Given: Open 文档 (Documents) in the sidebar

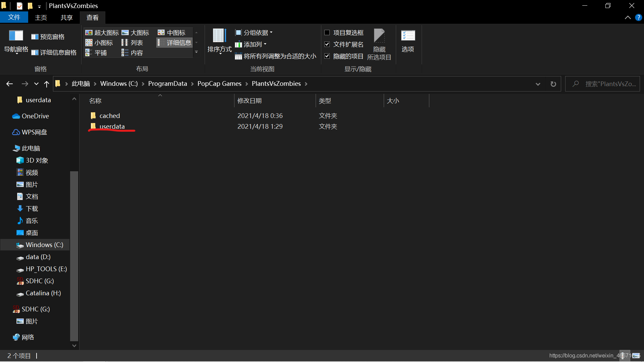Looking at the screenshot, I should [x=32, y=196].
